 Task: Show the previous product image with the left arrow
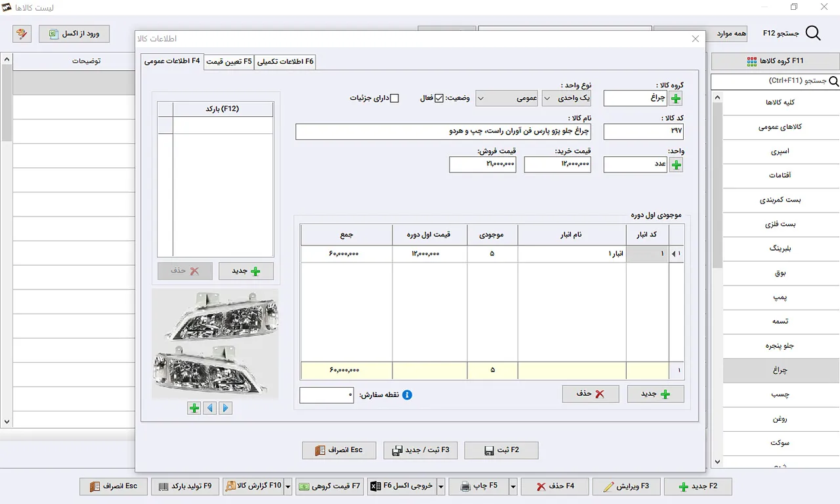(210, 408)
